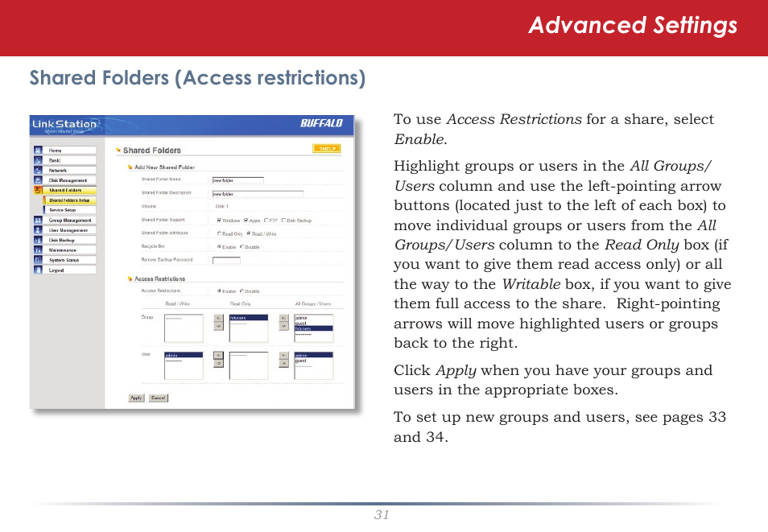Click the orange Shared Folders icon

pos(38,190)
